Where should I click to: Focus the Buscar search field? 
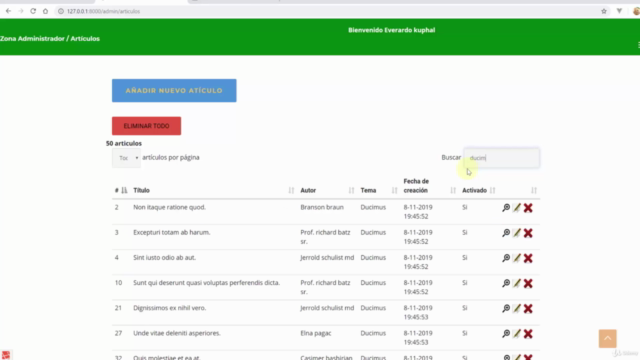coord(502,158)
